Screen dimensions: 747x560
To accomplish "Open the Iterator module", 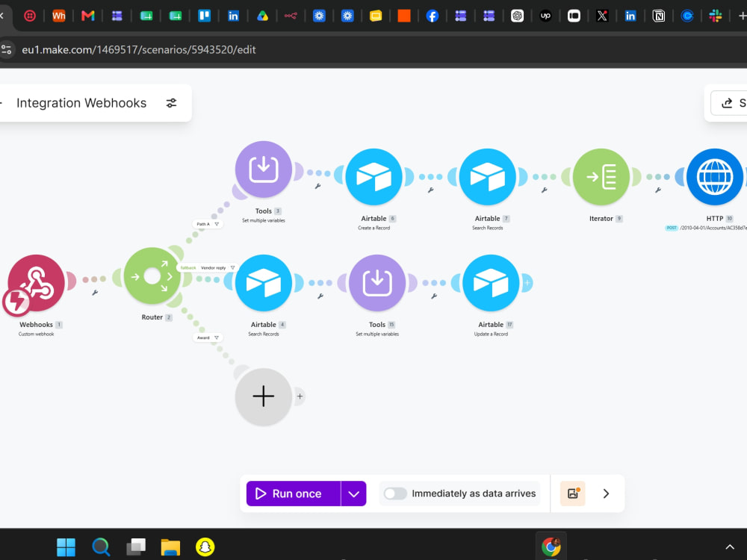I will pos(601,177).
